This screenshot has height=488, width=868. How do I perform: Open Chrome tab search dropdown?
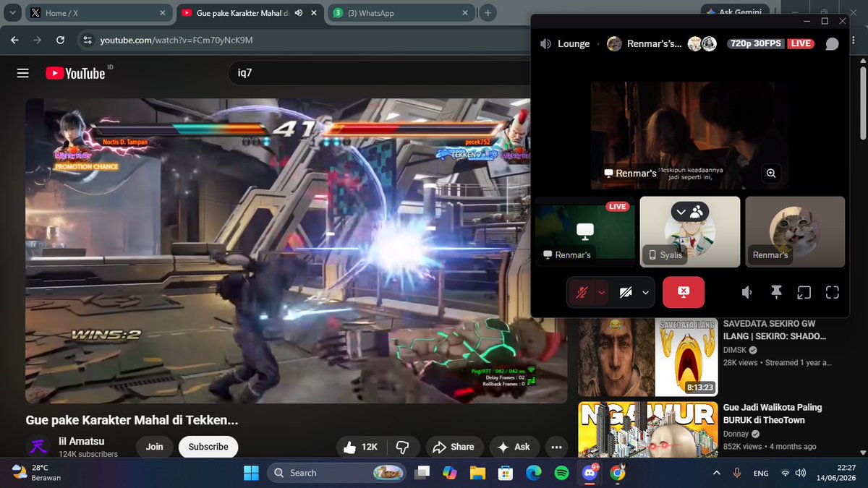[12, 13]
